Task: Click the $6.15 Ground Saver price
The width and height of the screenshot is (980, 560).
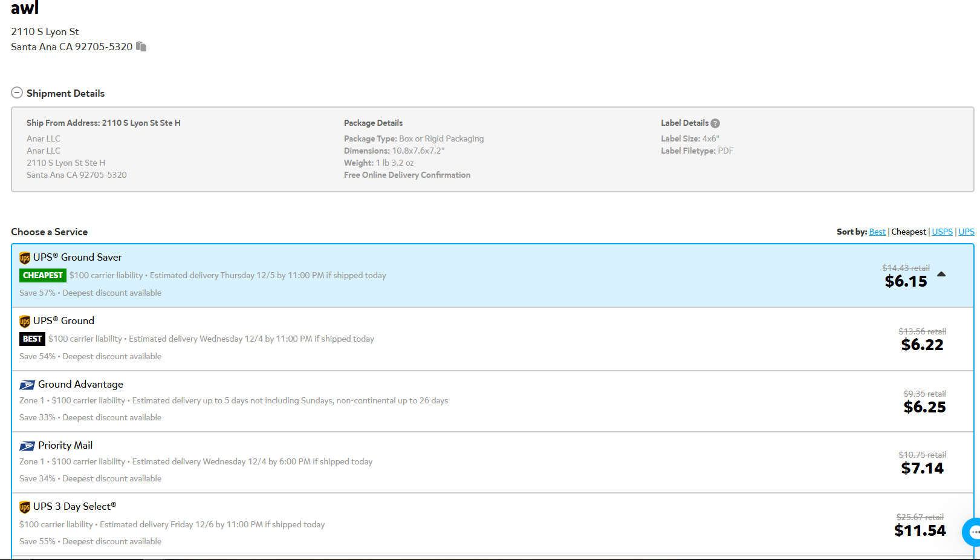Action: click(906, 282)
